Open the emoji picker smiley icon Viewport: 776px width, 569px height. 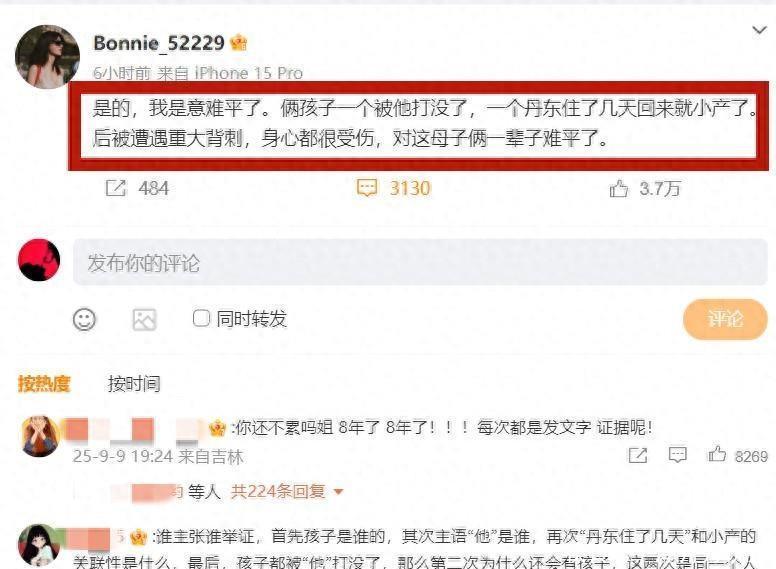(x=84, y=320)
